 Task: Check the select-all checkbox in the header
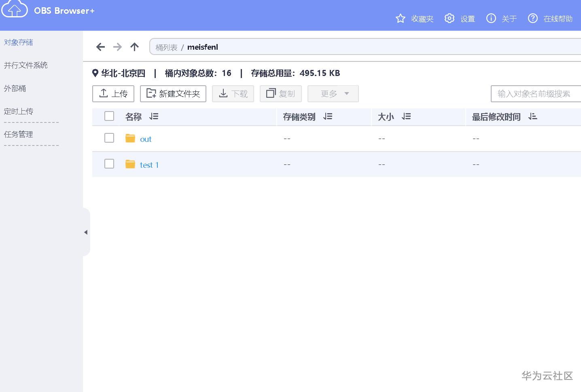109,116
